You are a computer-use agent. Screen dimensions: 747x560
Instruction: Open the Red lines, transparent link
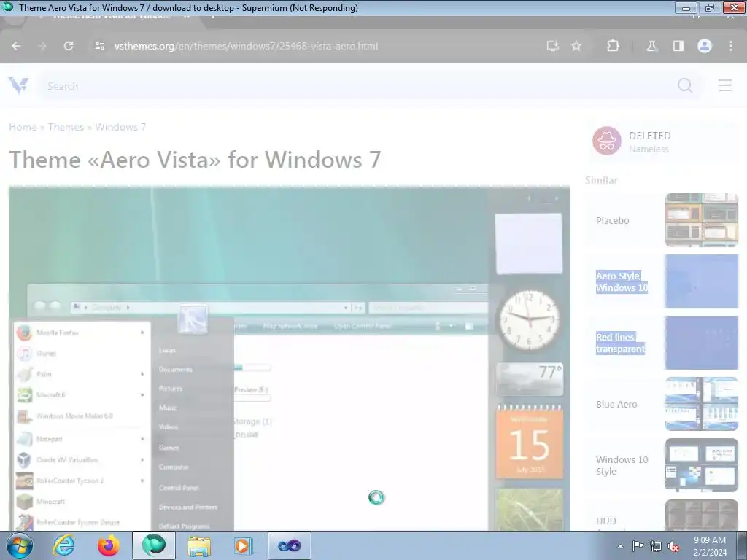point(620,343)
